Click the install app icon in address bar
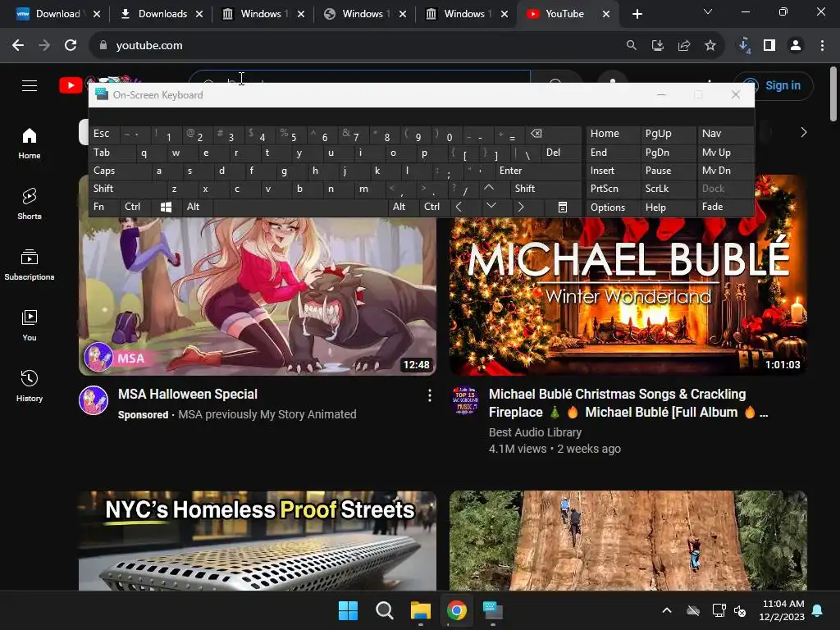The image size is (840, 630). 658,46
